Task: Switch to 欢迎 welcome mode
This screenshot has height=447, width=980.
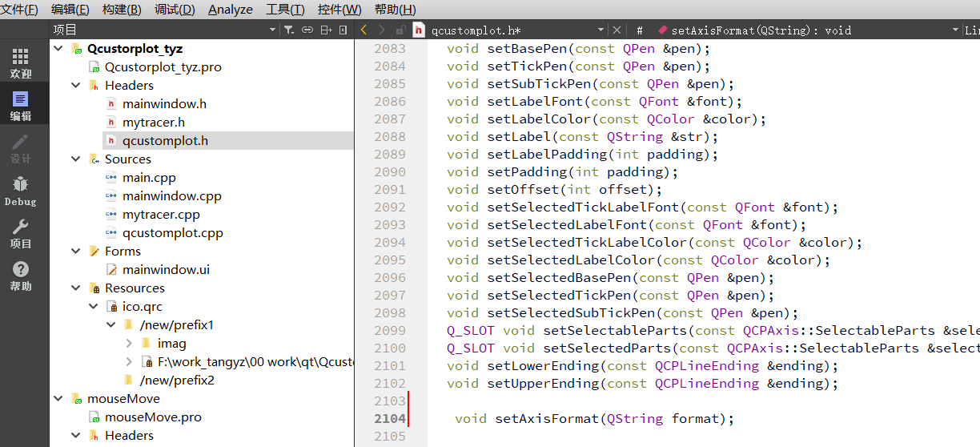Action: click(21, 62)
